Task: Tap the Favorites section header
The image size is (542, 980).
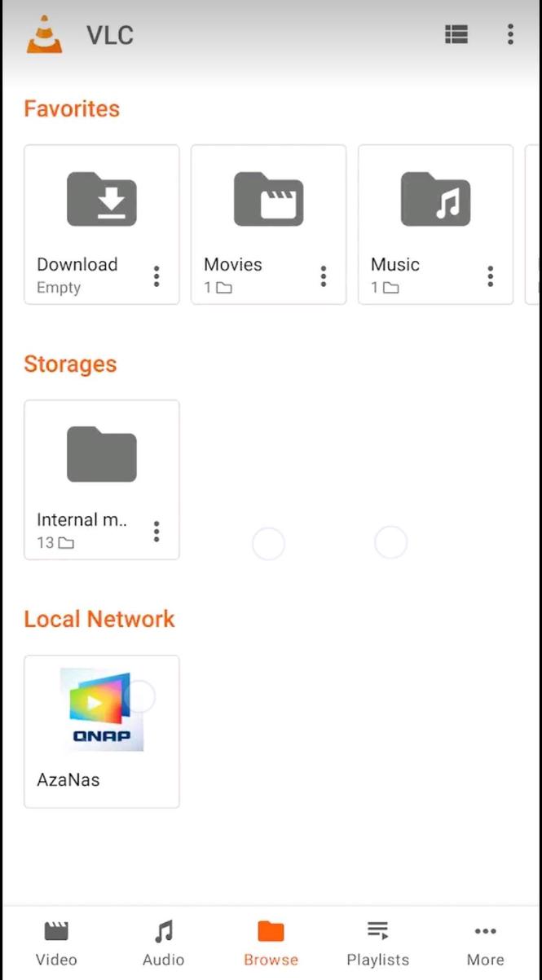Action: (71, 108)
